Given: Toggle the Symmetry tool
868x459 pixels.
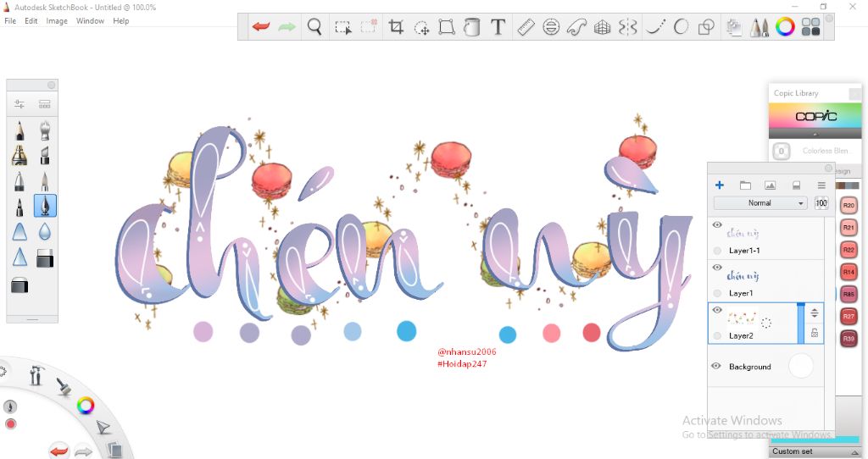Looking at the screenshot, I should tap(628, 27).
